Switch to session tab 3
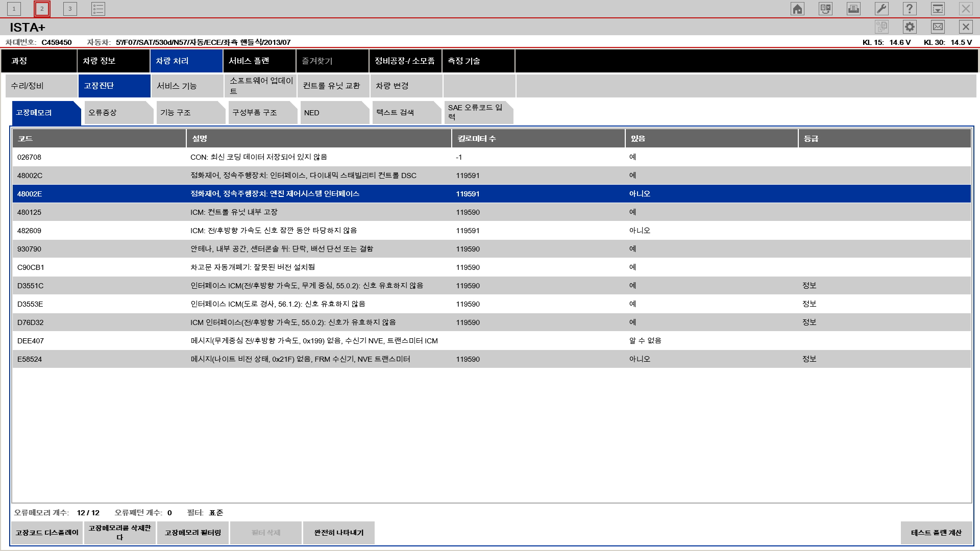This screenshot has height=551, width=980. pos(70,9)
